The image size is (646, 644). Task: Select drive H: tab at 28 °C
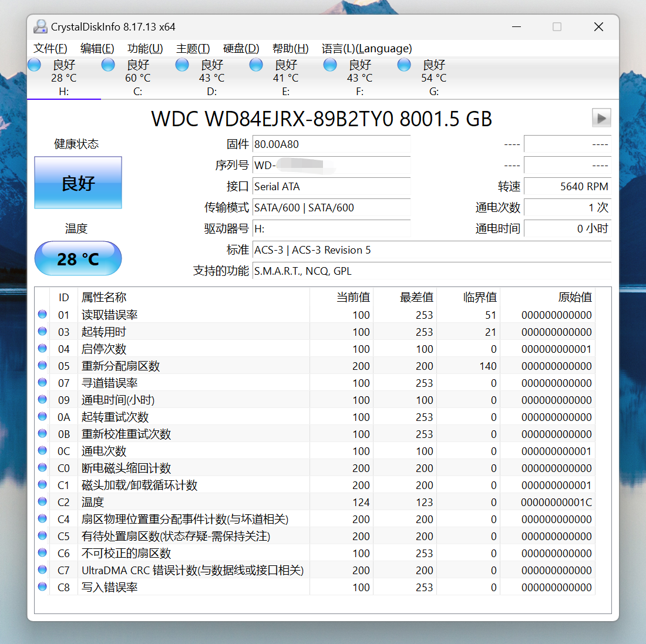point(64,78)
